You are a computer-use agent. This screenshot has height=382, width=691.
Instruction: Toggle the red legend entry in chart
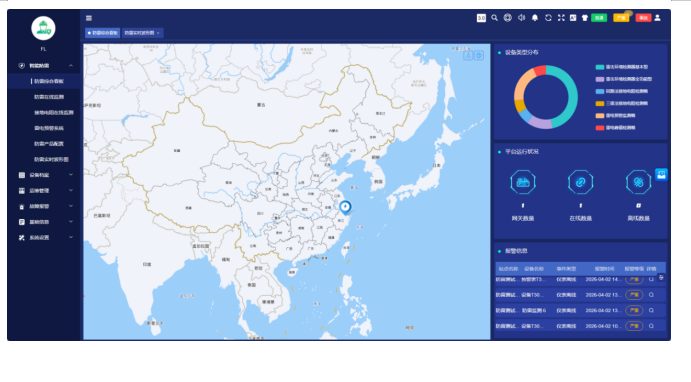pyautogui.click(x=616, y=128)
